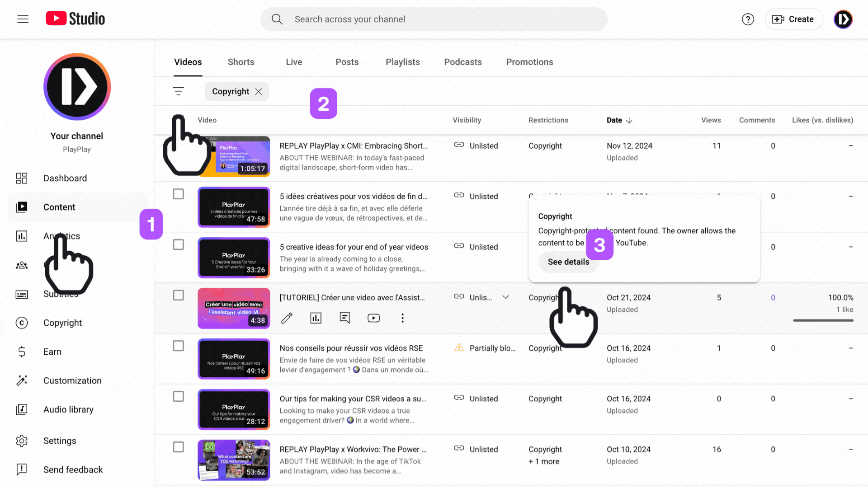Click the search across your channel field

point(434,19)
